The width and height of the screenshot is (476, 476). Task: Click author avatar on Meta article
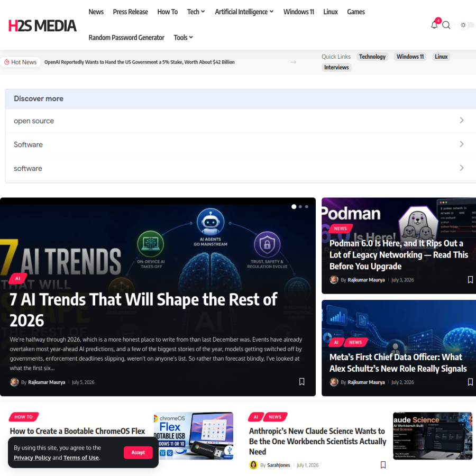tap(334, 382)
